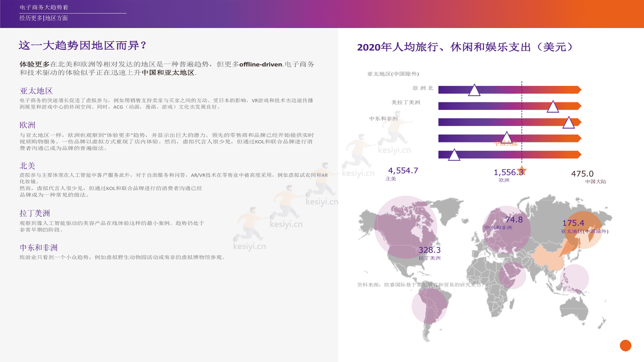Viewport: 644px width, 362px height.
Task: Click the value 4,554.7
Action: pos(403,170)
